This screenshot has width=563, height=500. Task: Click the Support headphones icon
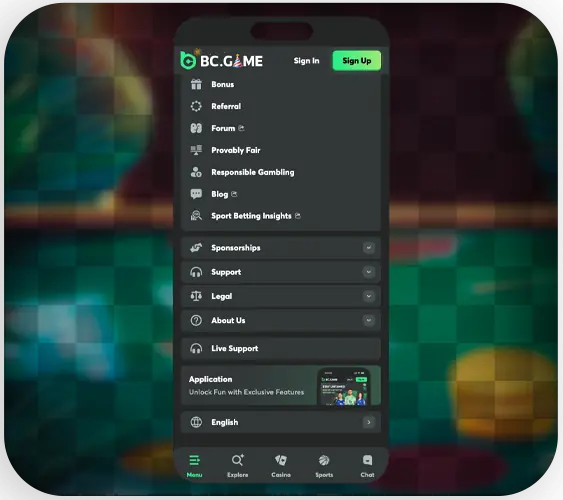point(196,272)
